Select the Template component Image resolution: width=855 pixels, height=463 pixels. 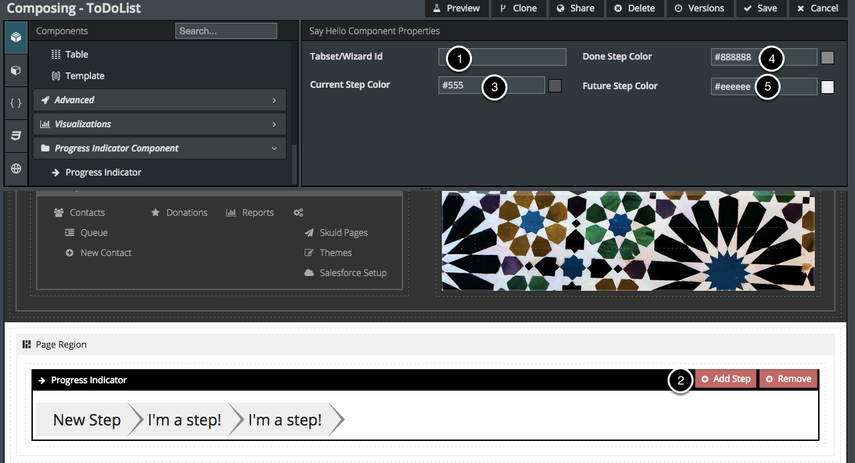pos(84,76)
